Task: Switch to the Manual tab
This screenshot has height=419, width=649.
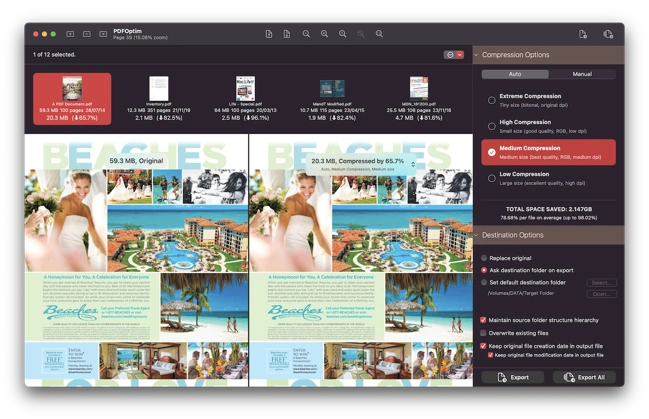Action: pos(582,74)
